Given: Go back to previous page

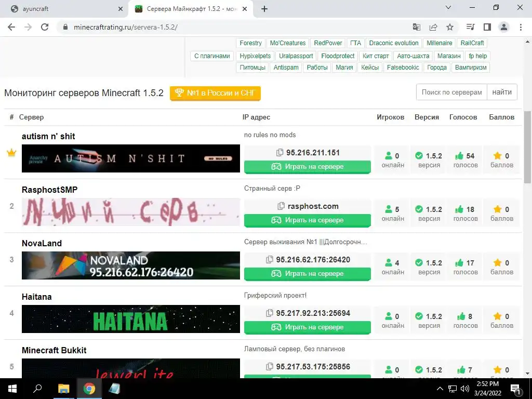Looking at the screenshot, I should tap(11, 27).
